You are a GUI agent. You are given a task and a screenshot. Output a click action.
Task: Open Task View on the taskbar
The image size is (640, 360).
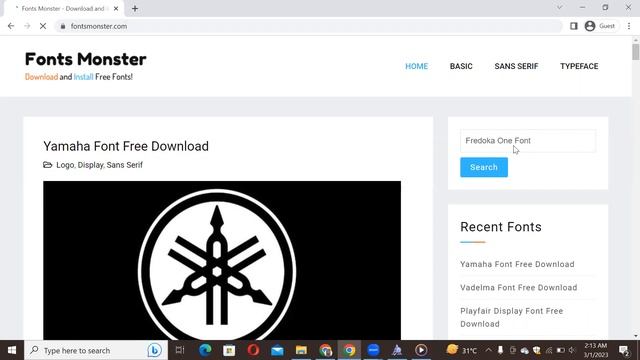coord(180,350)
